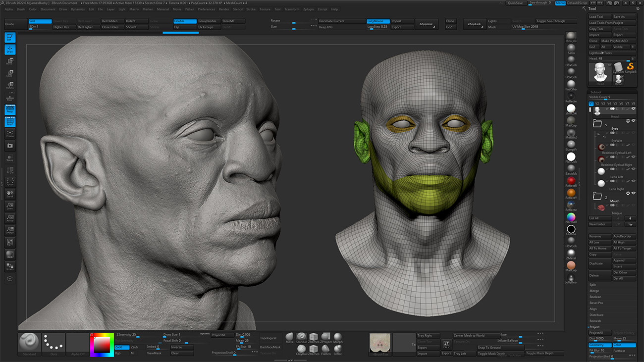Adjust the Draw Size slider

[x=185, y=335]
